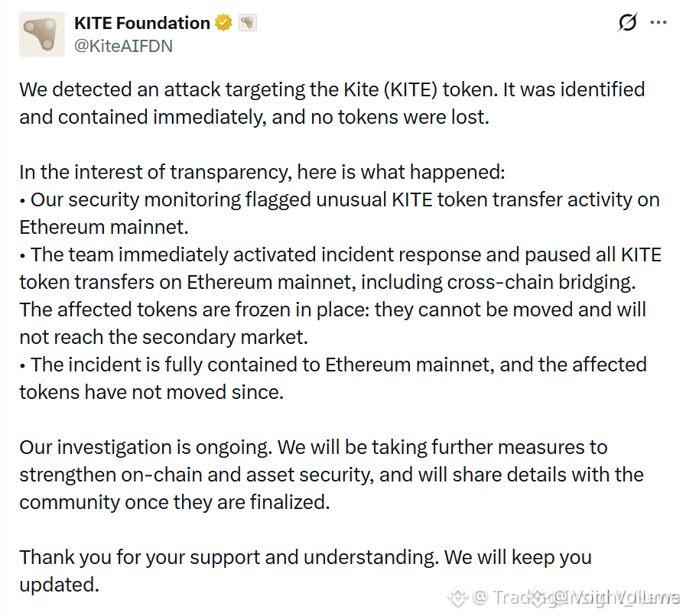Click the Binance diamond logo in watermark
686x616 pixels.
point(457,597)
